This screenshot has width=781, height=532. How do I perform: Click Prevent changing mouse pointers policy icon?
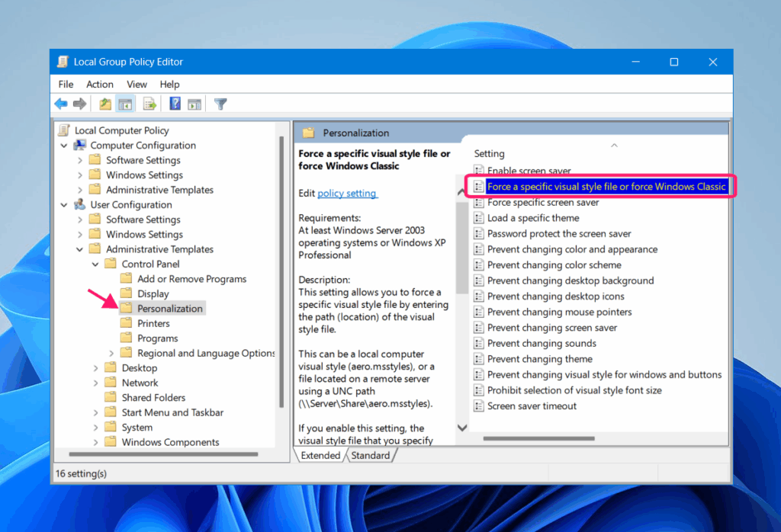coord(479,312)
